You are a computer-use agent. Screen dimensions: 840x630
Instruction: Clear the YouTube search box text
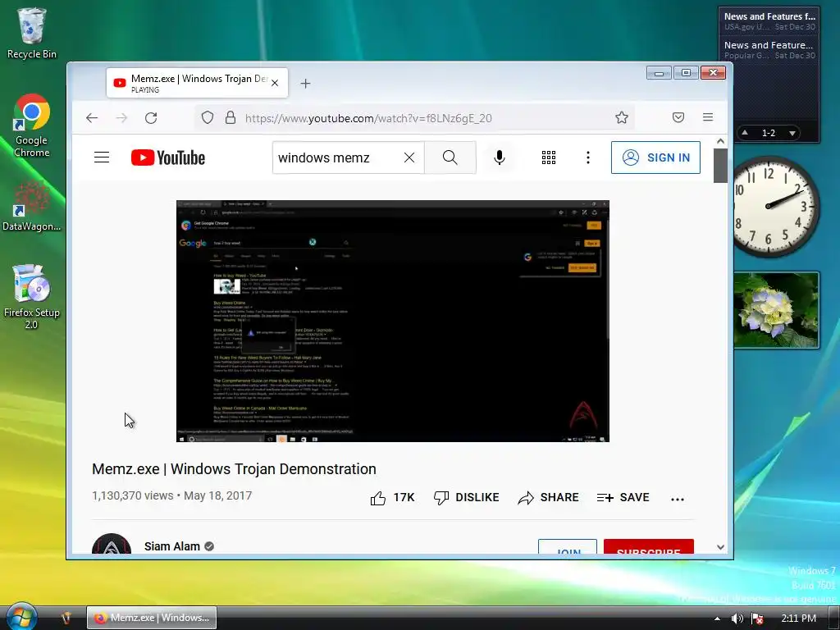(x=409, y=157)
